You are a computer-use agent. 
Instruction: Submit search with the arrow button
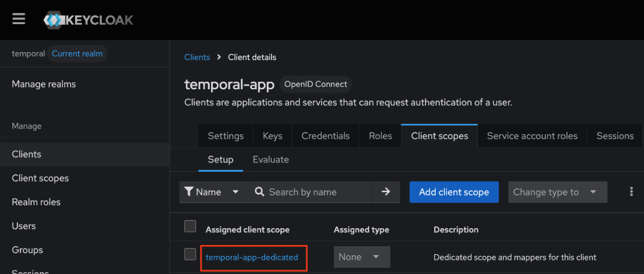pyautogui.click(x=385, y=192)
